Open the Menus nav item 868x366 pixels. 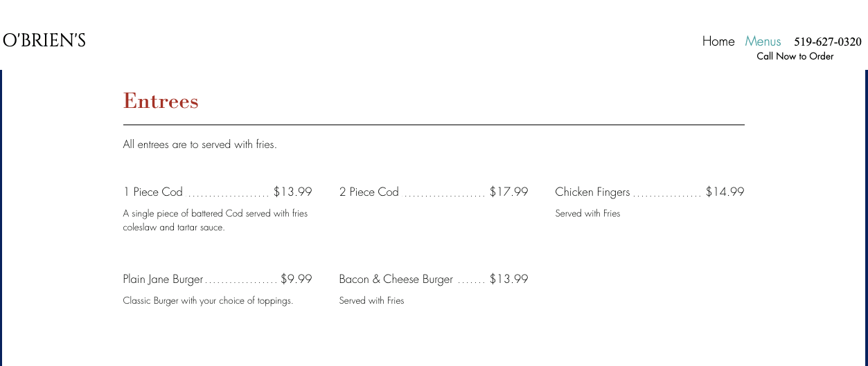click(x=763, y=42)
